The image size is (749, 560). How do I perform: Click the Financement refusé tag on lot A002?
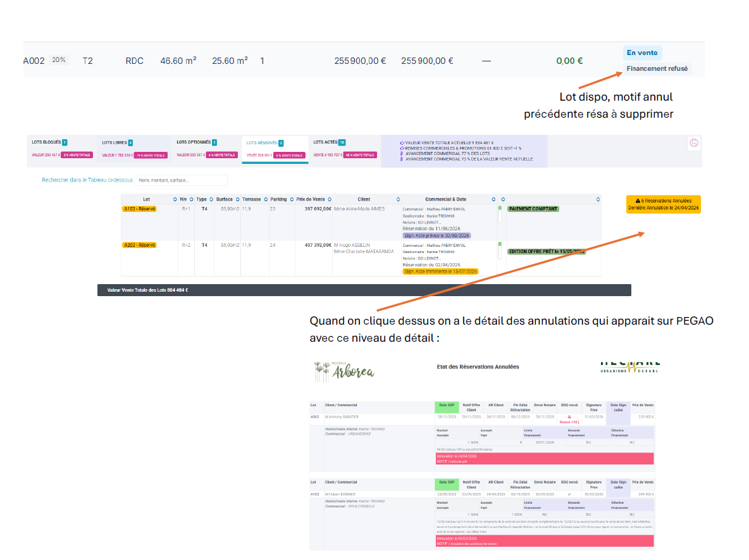[657, 69]
